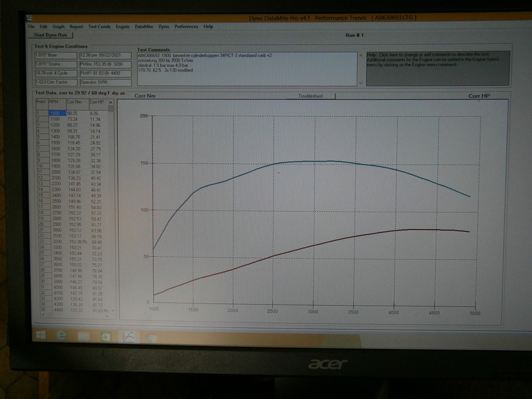Click the app icon in title bar
The image size is (532, 399).
pyautogui.click(x=29, y=18)
